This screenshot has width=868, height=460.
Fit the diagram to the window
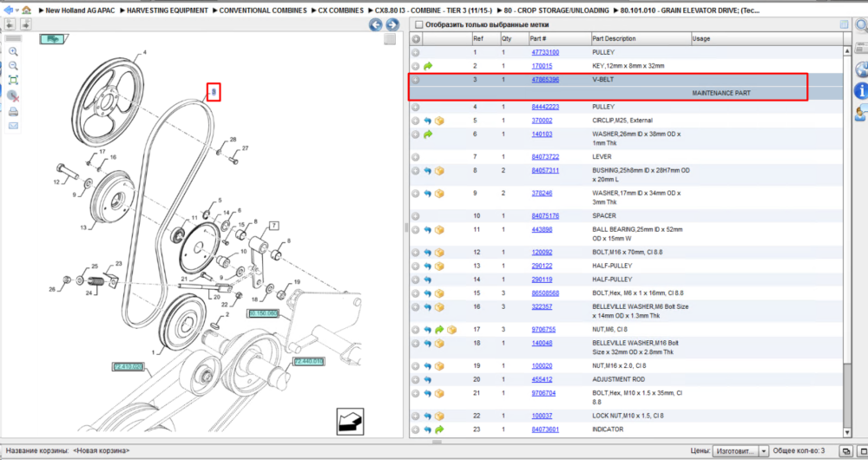click(x=13, y=80)
